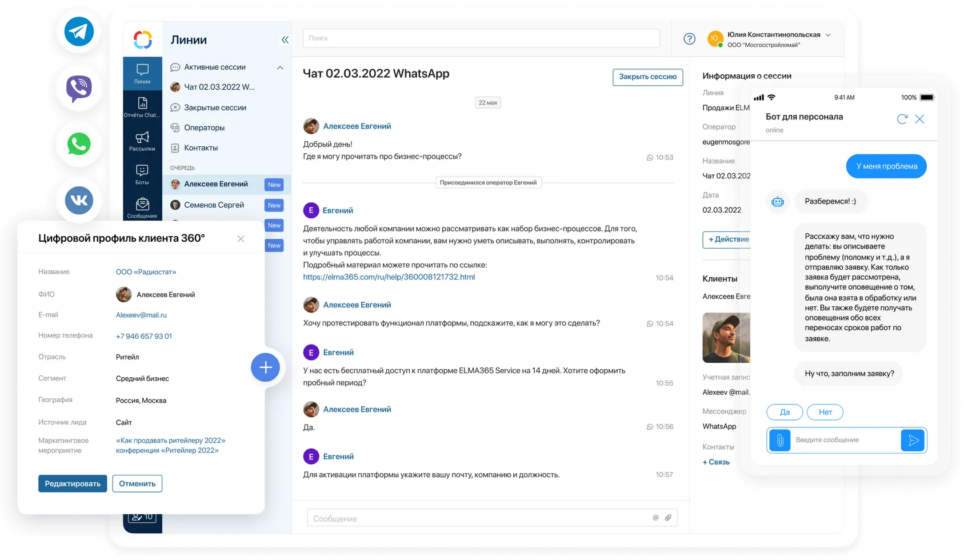
Task: Collapse the Линии side panel
Action: [285, 39]
